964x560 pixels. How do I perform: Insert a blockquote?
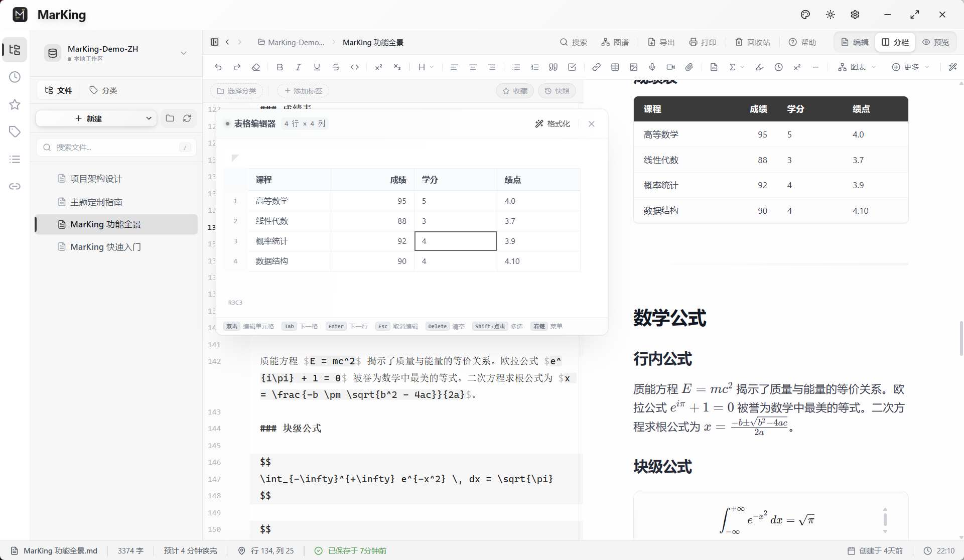tap(553, 67)
